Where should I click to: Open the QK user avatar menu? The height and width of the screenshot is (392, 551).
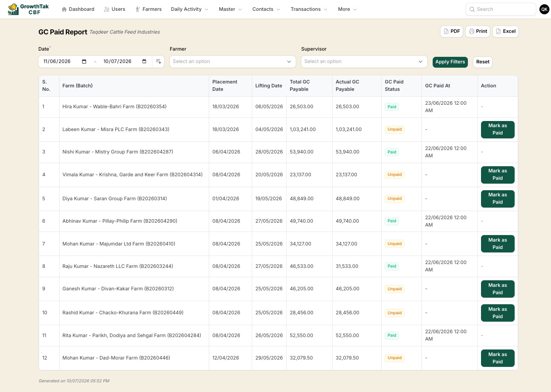544,9
